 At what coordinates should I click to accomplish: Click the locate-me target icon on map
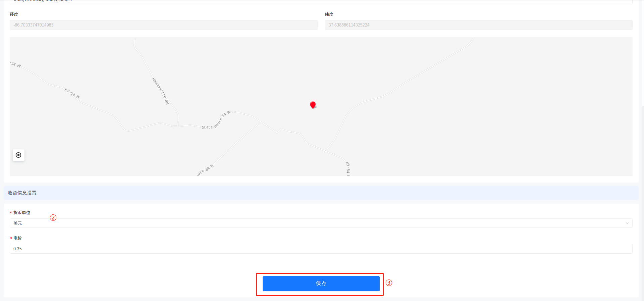pyautogui.click(x=18, y=155)
